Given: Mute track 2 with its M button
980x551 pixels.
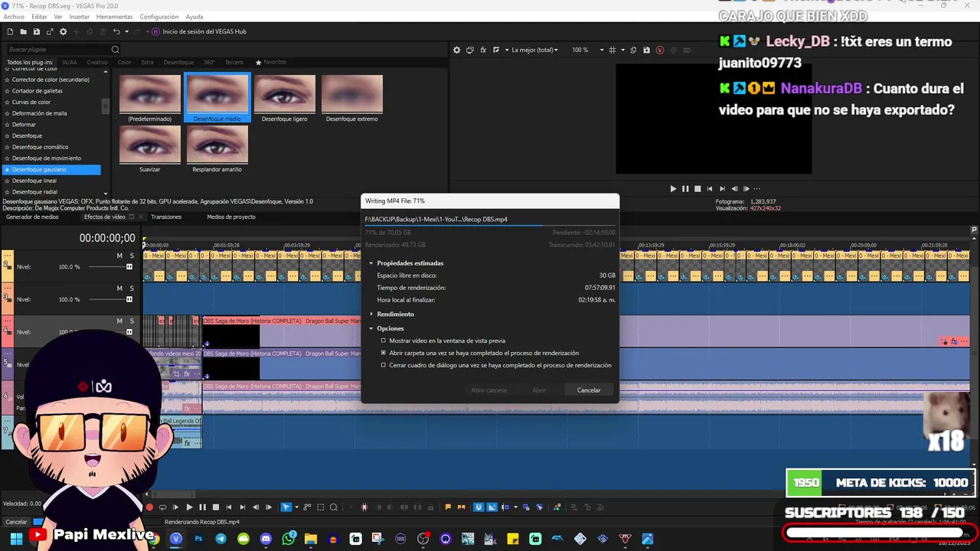Looking at the screenshot, I should tap(119, 256).
